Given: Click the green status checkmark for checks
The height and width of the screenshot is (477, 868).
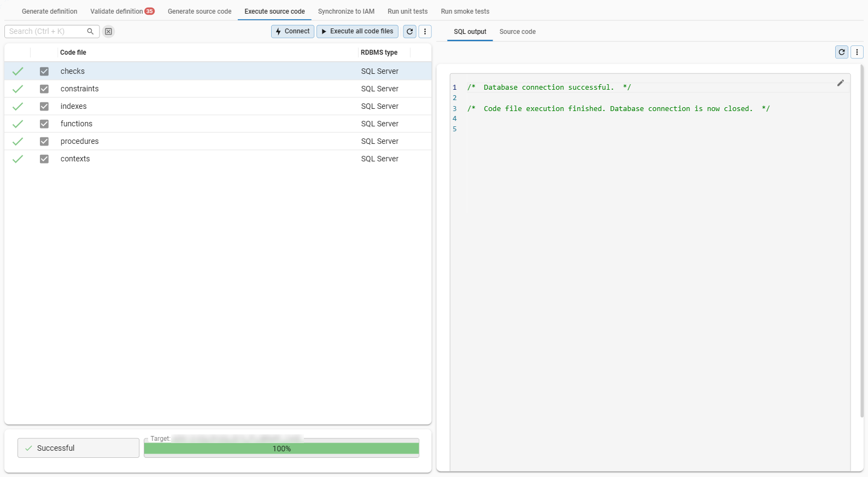Looking at the screenshot, I should pos(18,71).
